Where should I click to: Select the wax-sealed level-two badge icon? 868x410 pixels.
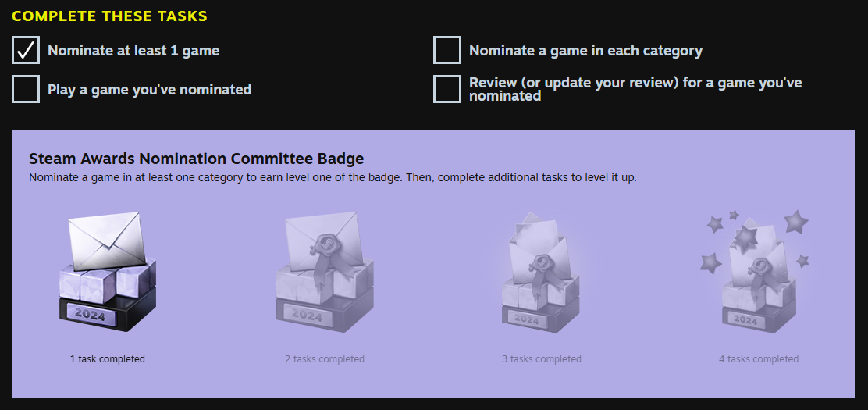coord(325,269)
